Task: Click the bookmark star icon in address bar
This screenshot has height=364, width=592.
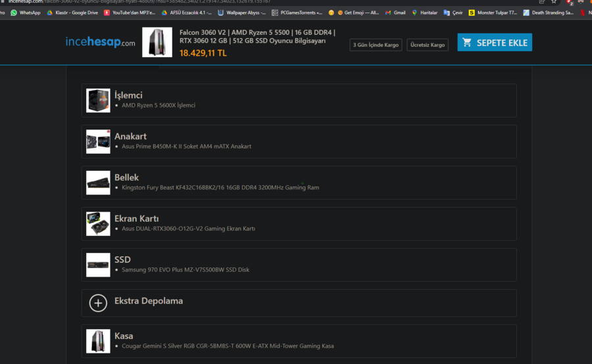Action: [554, 1]
